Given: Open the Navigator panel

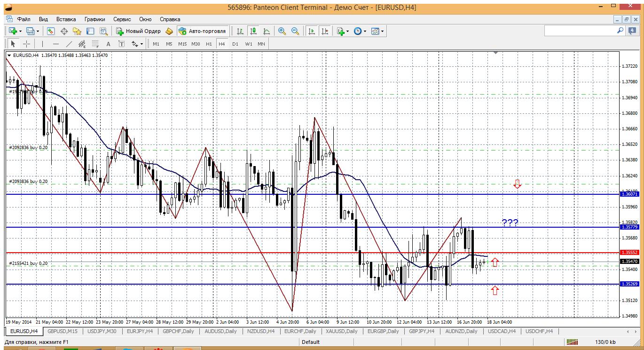Looking at the screenshot, I should point(77,31).
